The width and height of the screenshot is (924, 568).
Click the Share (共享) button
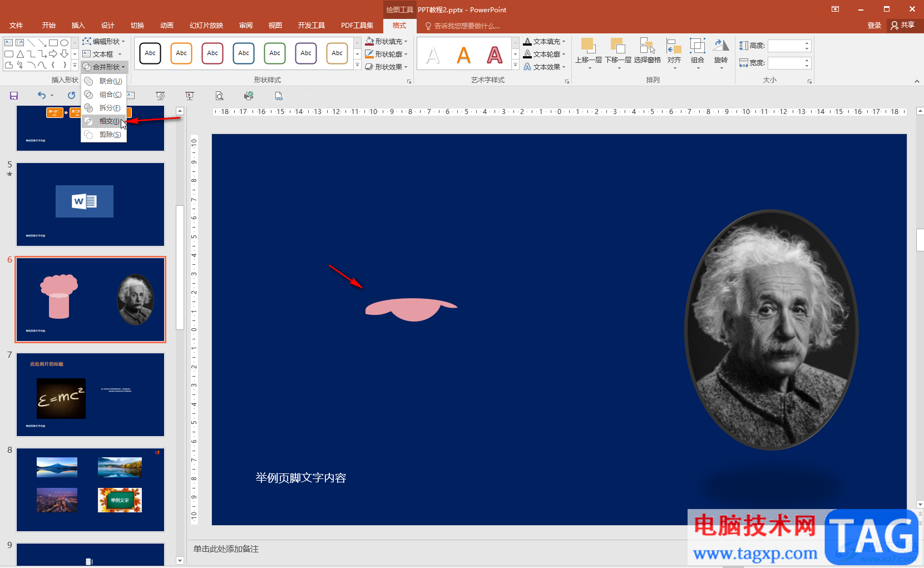(x=903, y=26)
